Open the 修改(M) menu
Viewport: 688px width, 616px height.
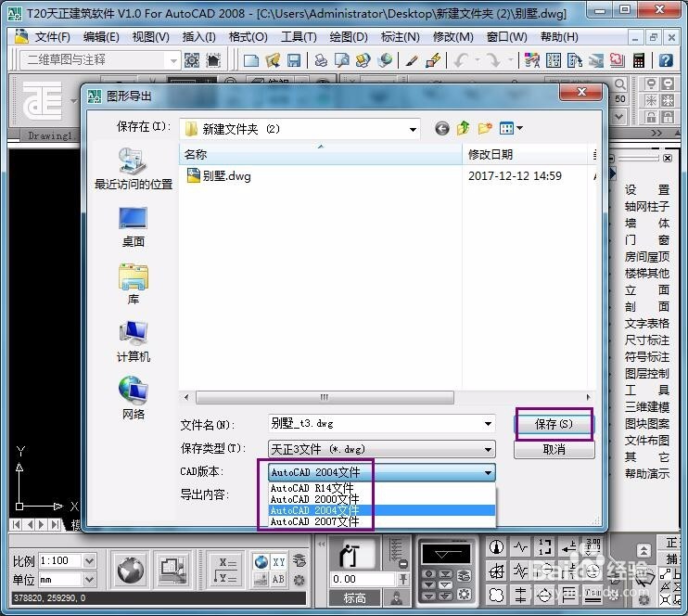(452, 37)
